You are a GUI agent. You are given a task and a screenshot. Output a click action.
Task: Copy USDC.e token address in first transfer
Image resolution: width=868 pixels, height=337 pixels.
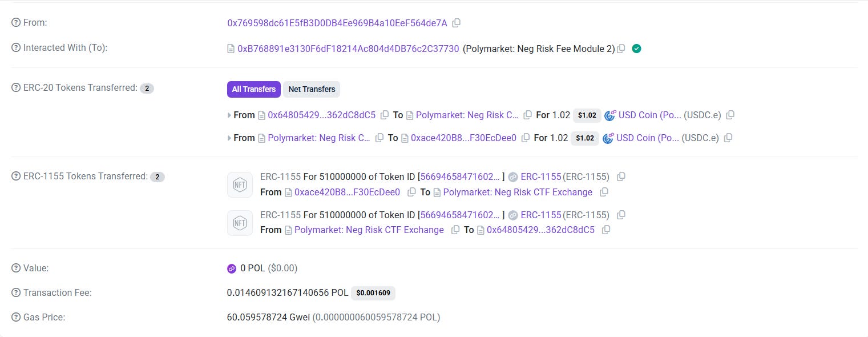tap(730, 115)
